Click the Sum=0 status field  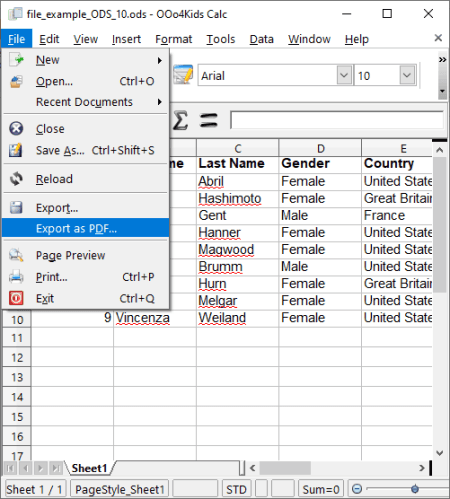pyautogui.click(x=321, y=489)
